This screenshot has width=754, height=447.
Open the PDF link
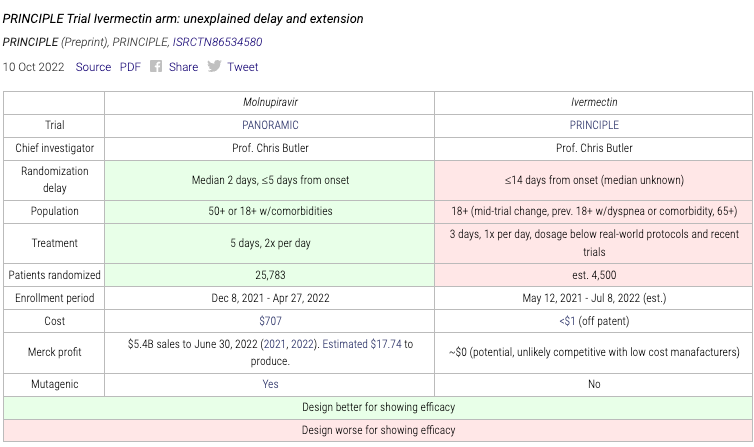[x=130, y=67]
